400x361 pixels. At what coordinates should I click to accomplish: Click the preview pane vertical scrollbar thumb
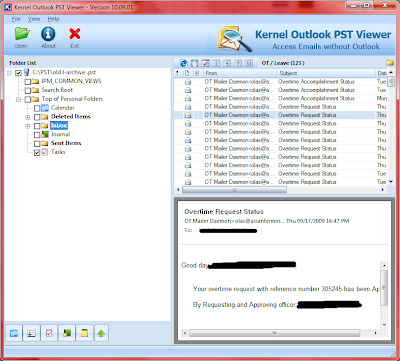[384, 288]
